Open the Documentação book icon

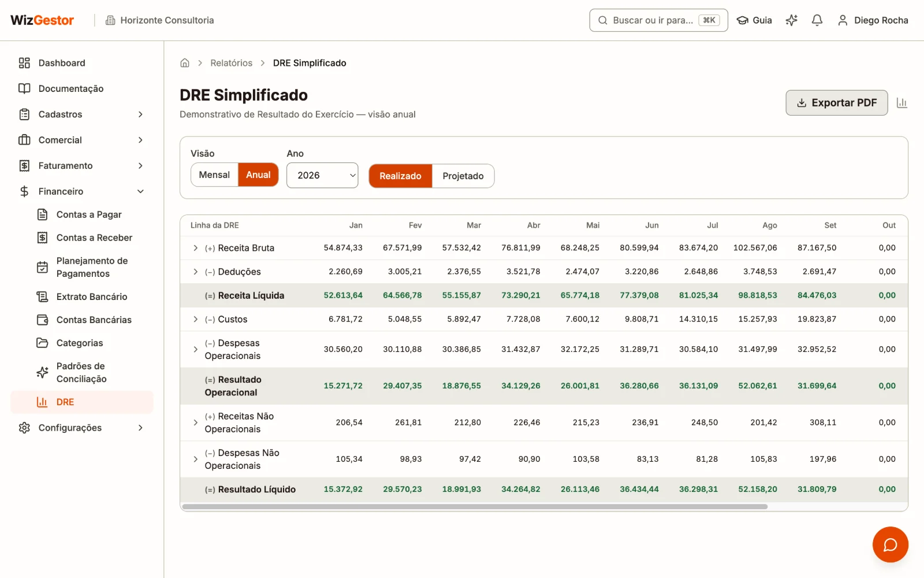point(24,88)
